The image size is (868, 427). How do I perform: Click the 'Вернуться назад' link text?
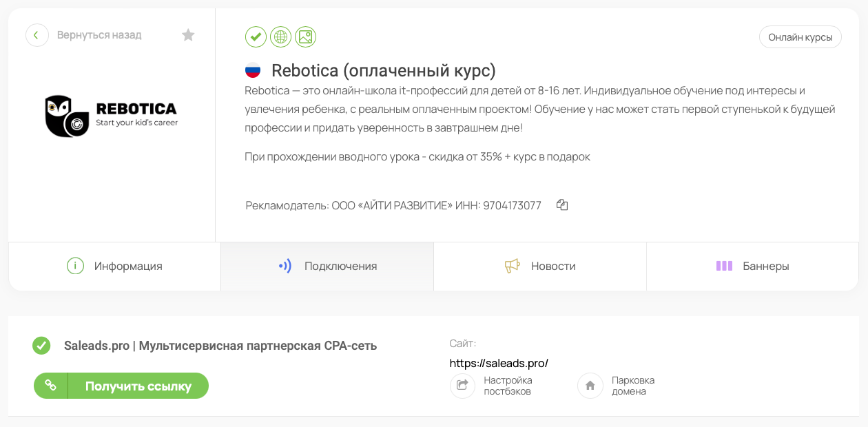tap(99, 35)
